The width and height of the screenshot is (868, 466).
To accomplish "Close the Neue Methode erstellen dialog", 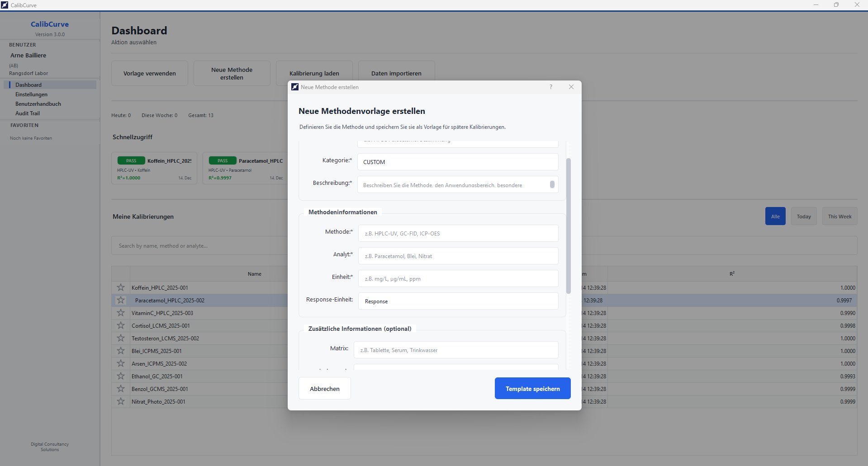I will click(x=571, y=87).
